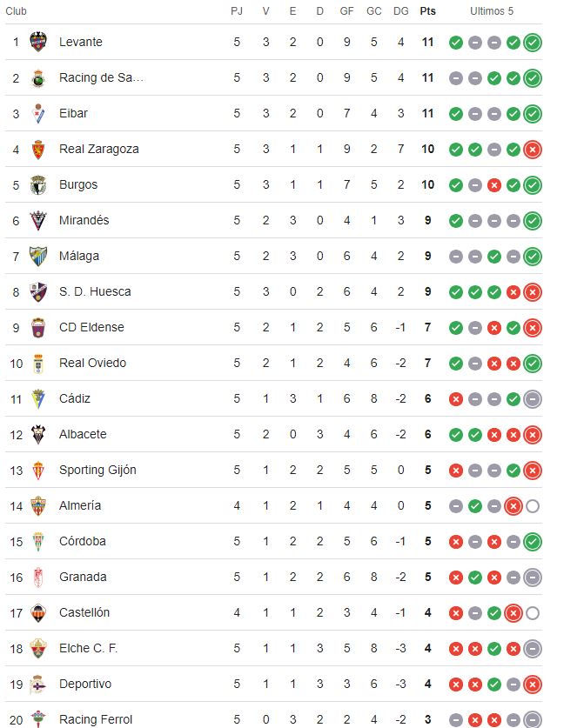The image size is (584, 728).
Task: Click Almería's empty pending match circle
Action: pyautogui.click(x=533, y=506)
